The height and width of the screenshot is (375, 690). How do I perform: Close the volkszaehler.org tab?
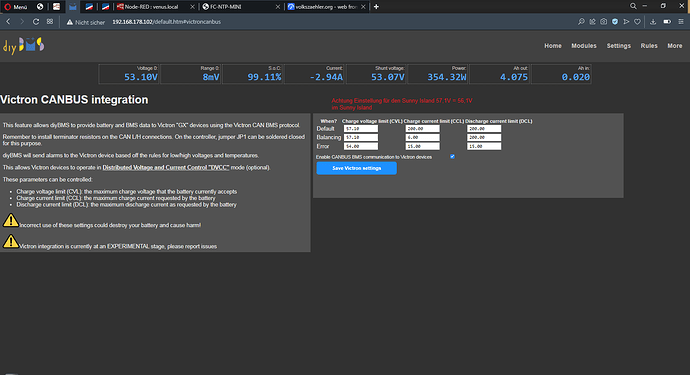(x=363, y=7)
